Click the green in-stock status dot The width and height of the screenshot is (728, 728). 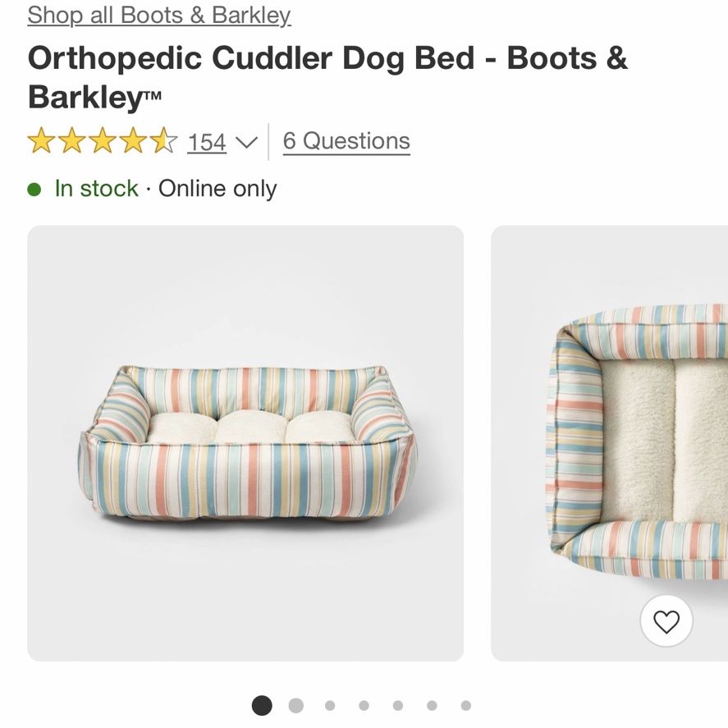[x=34, y=190]
